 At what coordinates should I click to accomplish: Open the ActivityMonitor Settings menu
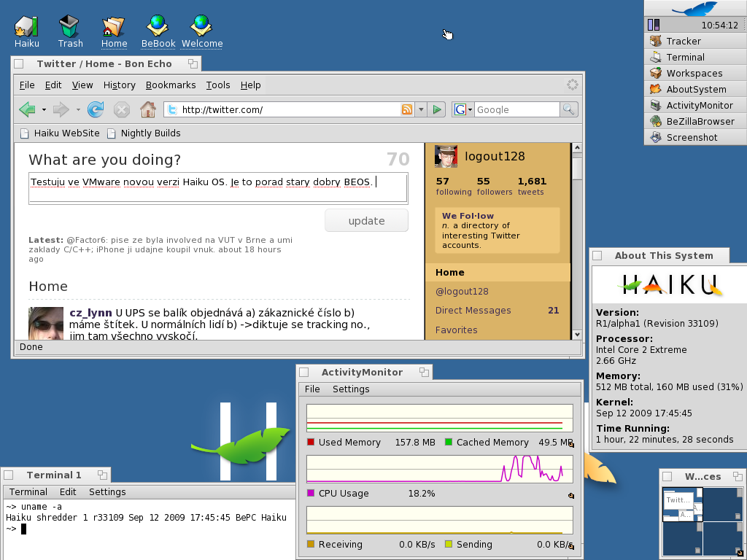[x=351, y=389]
